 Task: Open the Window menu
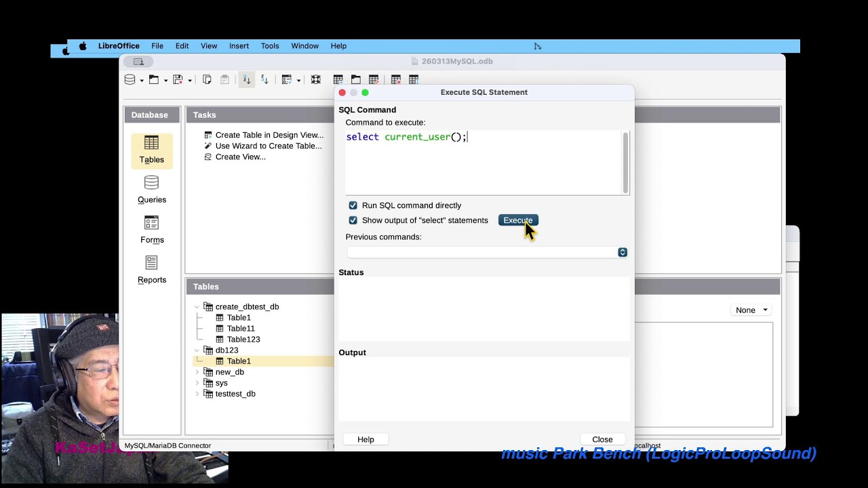click(x=305, y=46)
